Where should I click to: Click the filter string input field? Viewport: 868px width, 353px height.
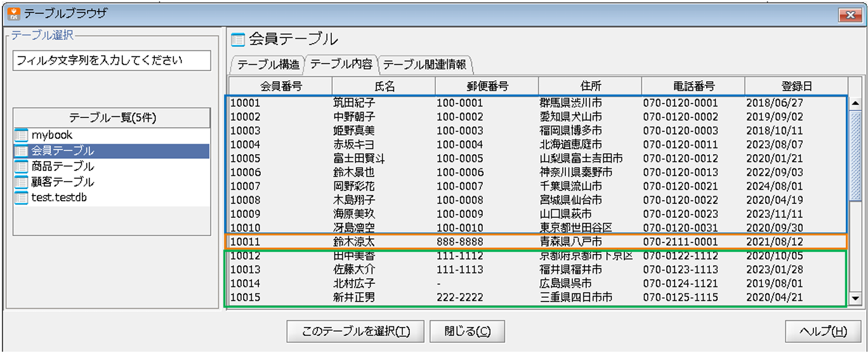112,61
